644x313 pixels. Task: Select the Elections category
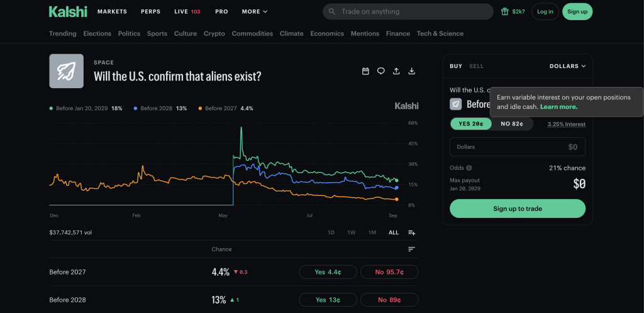tap(97, 34)
